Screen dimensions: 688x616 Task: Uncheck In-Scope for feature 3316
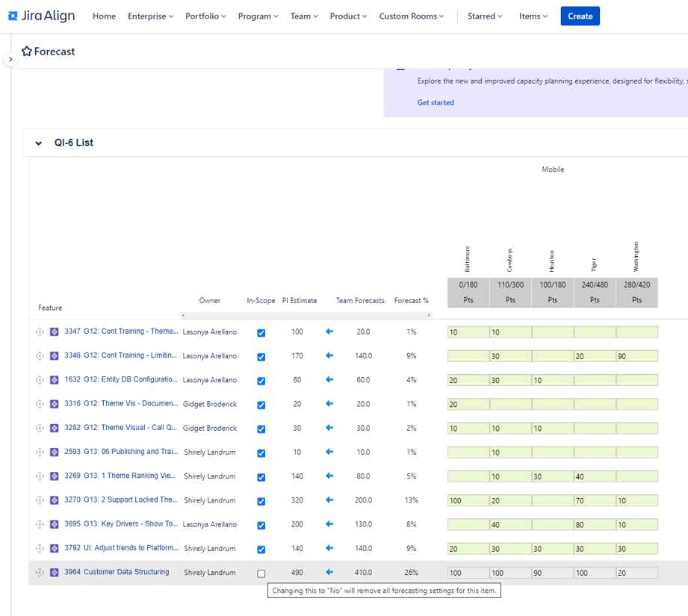tap(261, 405)
